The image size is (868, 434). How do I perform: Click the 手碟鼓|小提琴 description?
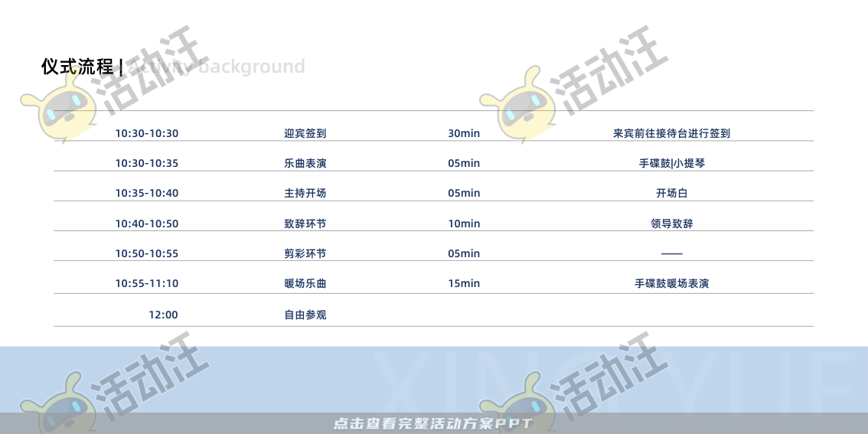click(x=671, y=163)
